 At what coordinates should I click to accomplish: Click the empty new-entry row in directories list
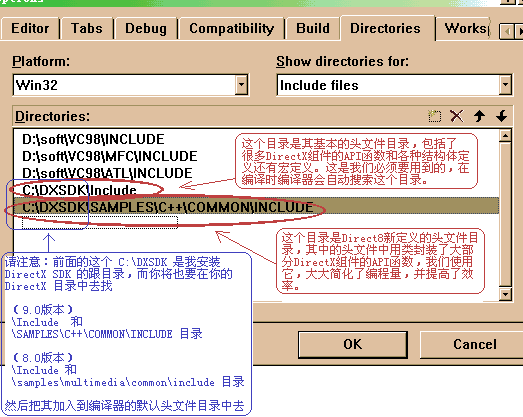(99, 222)
